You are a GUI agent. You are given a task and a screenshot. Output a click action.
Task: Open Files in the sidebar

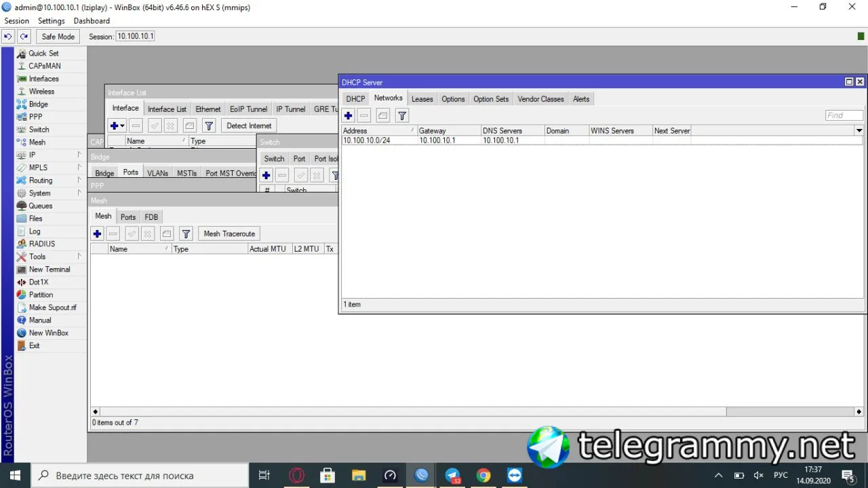coord(35,219)
